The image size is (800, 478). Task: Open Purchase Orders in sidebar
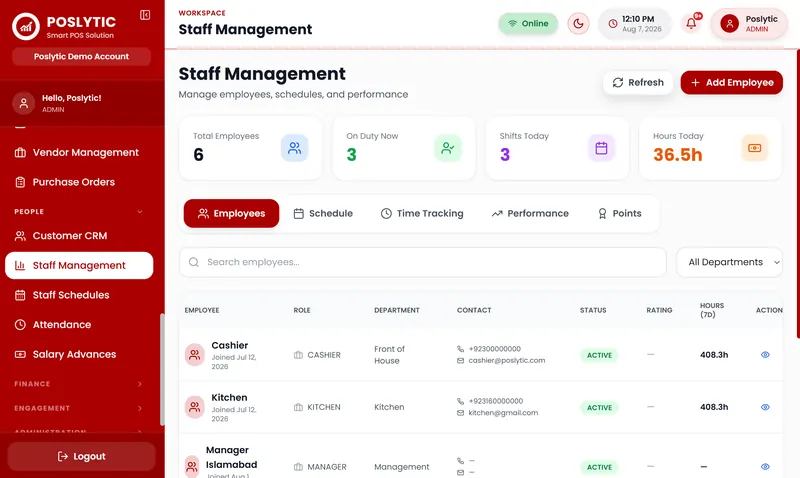click(x=79, y=182)
